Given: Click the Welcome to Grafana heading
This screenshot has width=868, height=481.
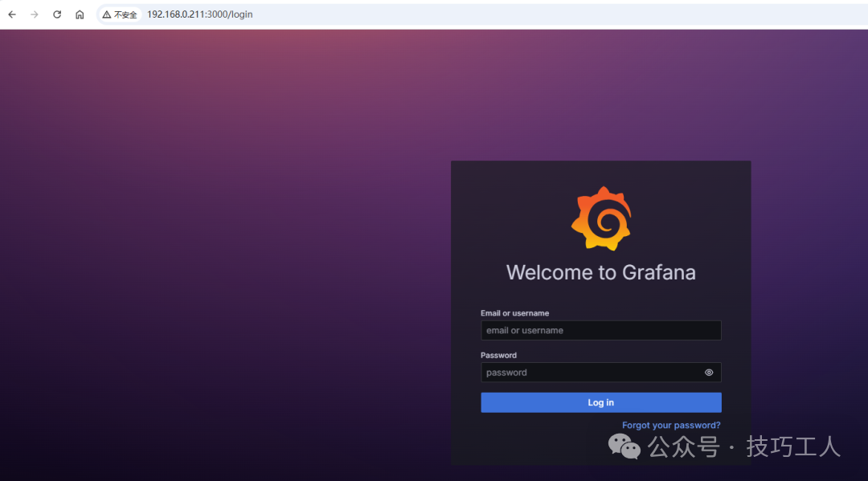Looking at the screenshot, I should (x=600, y=272).
